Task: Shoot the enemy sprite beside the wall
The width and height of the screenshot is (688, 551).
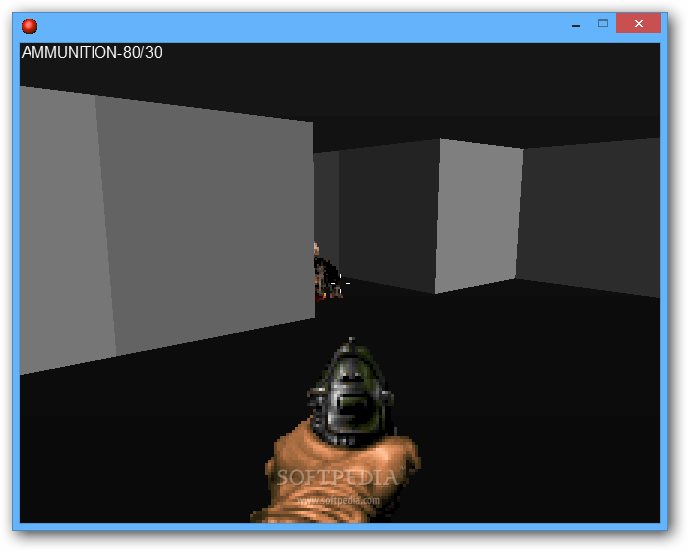Action: click(327, 273)
